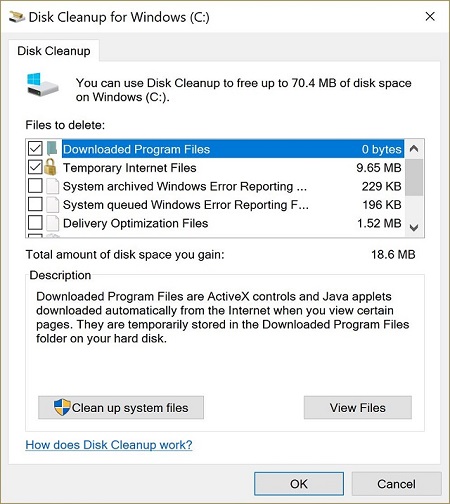The width and height of the screenshot is (450, 504).
Task: Click the list scroll up arrow
Action: 414,149
